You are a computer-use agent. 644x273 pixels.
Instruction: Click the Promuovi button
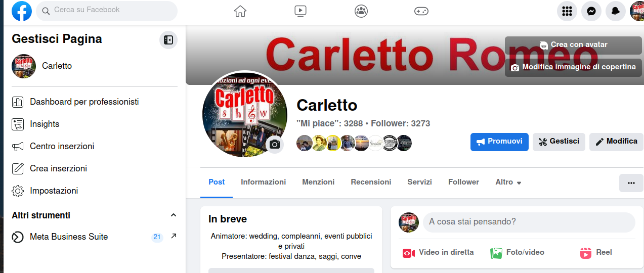pyautogui.click(x=499, y=142)
